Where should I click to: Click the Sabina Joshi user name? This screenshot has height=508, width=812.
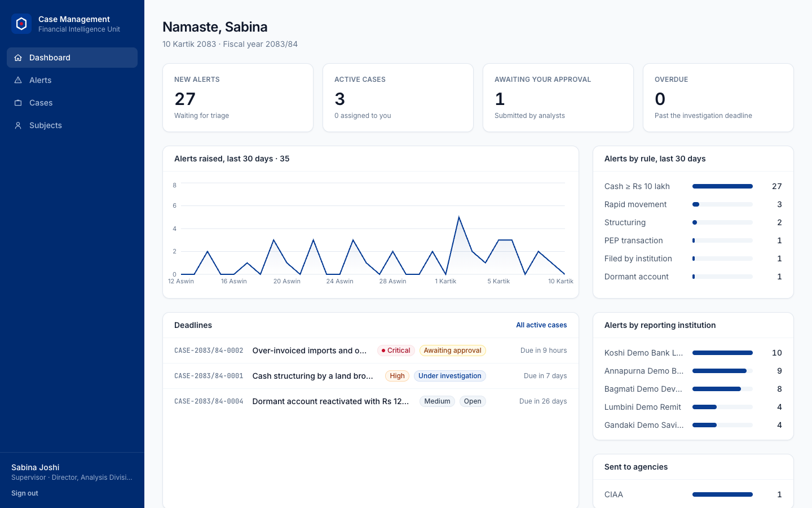click(35, 467)
